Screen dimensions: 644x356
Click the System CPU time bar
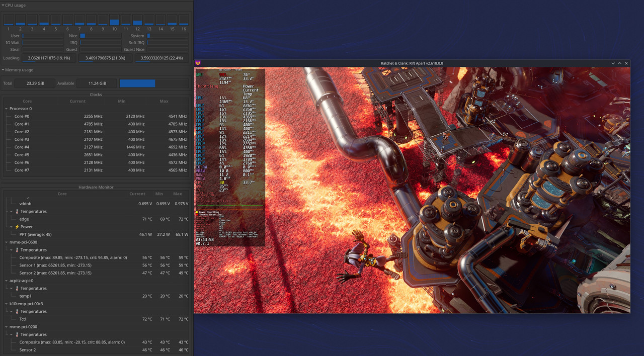(x=168, y=36)
